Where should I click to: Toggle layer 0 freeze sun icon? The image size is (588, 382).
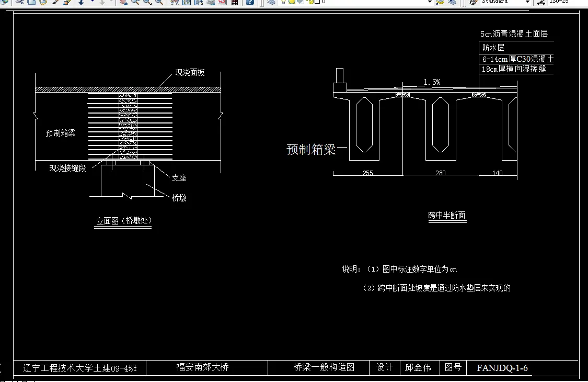click(x=292, y=2)
